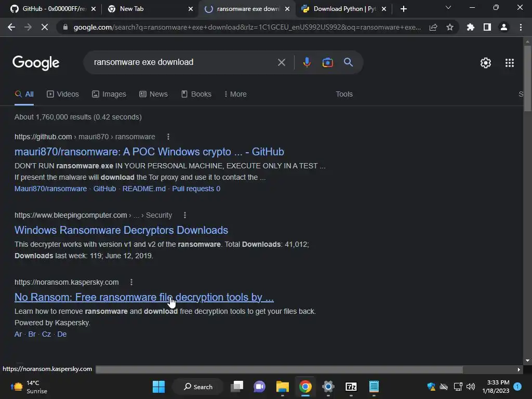Open the De language sitelink
532x399 pixels.
click(x=62, y=334)
